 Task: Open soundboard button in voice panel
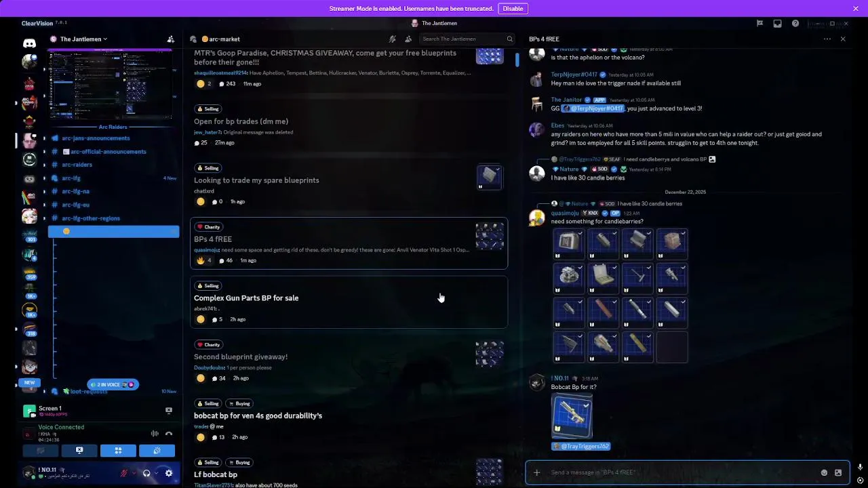point(157,451)
